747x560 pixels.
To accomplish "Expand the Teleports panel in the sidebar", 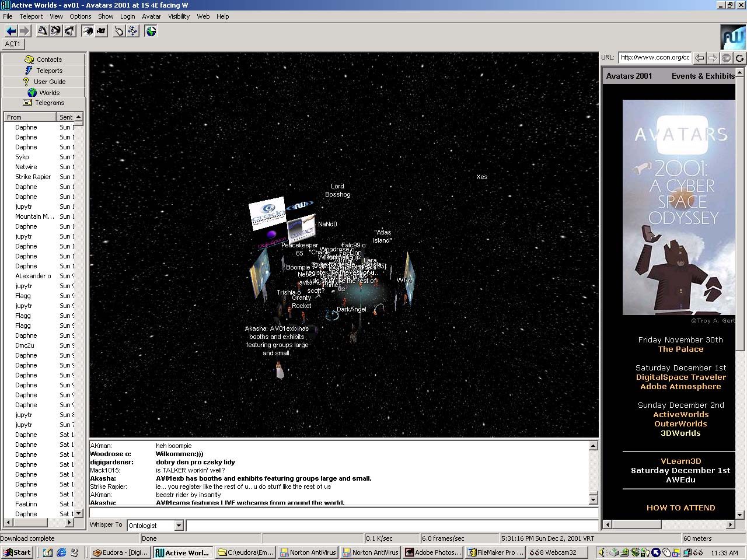I will (44, 71).
